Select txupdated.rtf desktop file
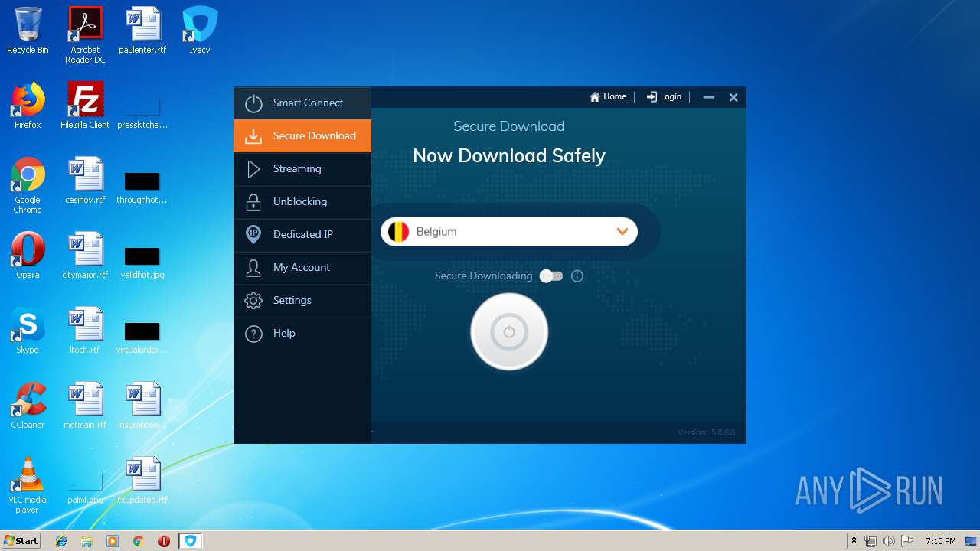Viewport: 980px width, 551px height. tap(142, 481)
